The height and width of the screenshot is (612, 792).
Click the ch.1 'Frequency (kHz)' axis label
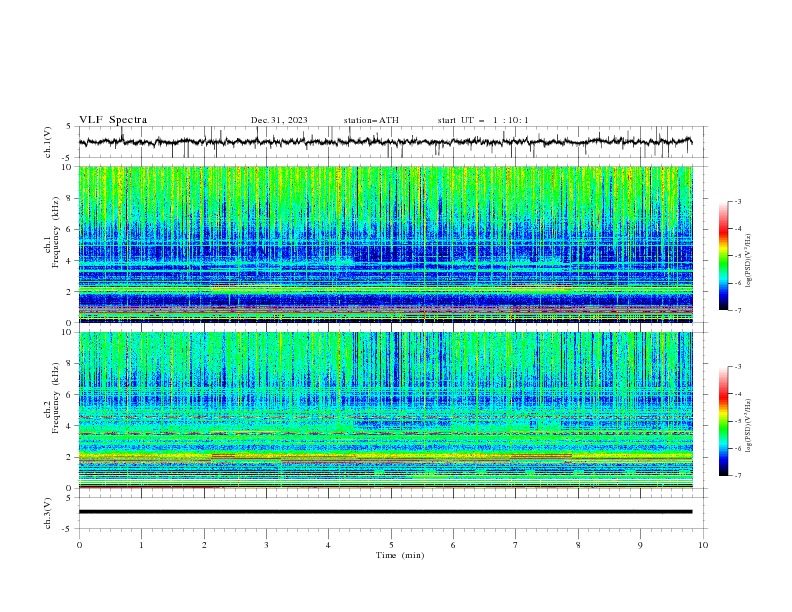[56, 233]
